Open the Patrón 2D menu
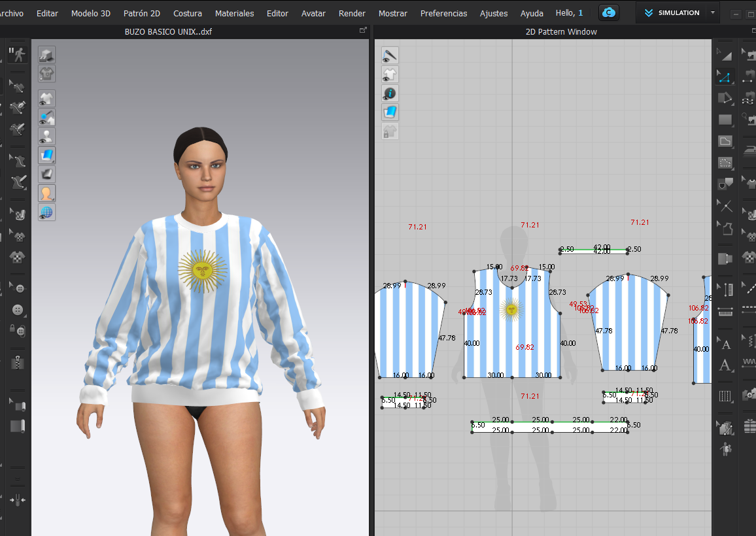 point(142,13)
